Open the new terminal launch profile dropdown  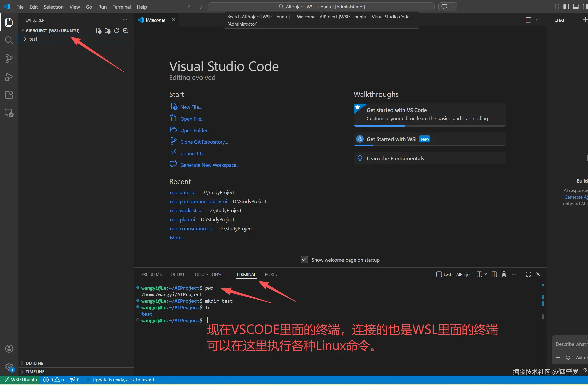click(485, 274)
